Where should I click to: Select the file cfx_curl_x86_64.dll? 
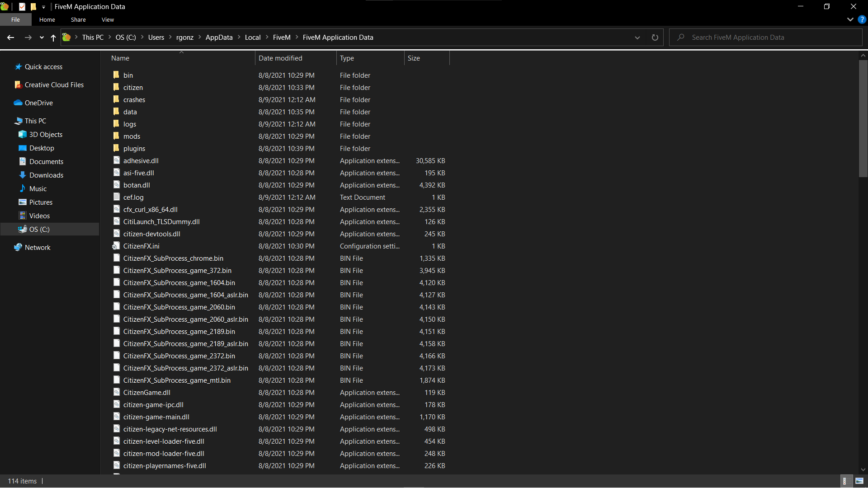click(x=151, y=209)
